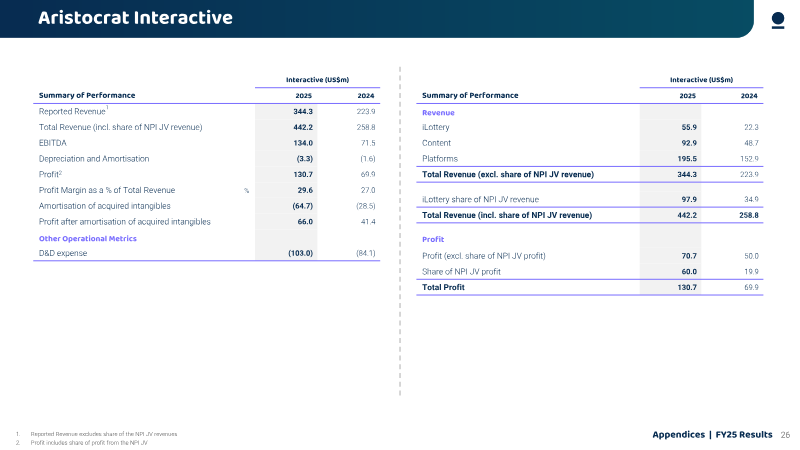Click the Share of NPI JV profit row

[590, 271]
